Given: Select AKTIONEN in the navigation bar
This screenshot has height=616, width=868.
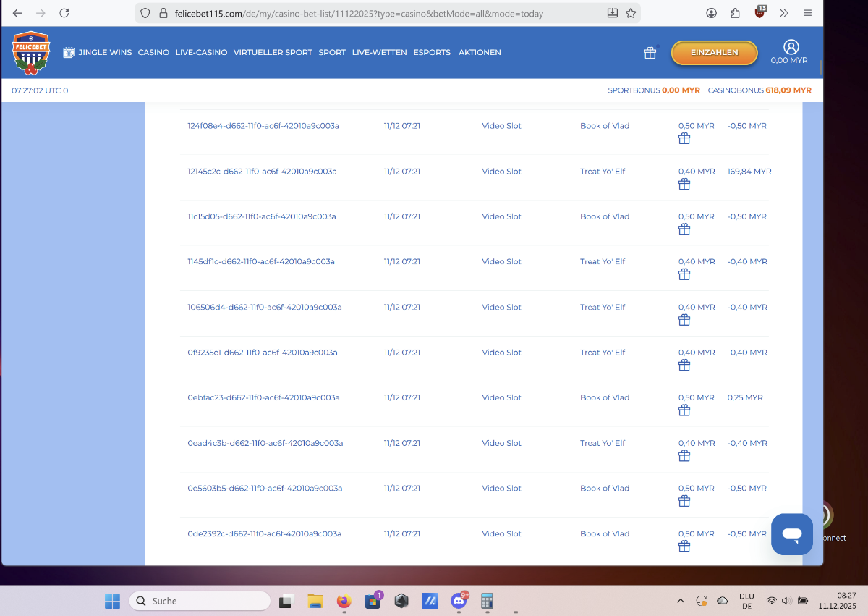Looking at the screenshot, I should point(480,53).
